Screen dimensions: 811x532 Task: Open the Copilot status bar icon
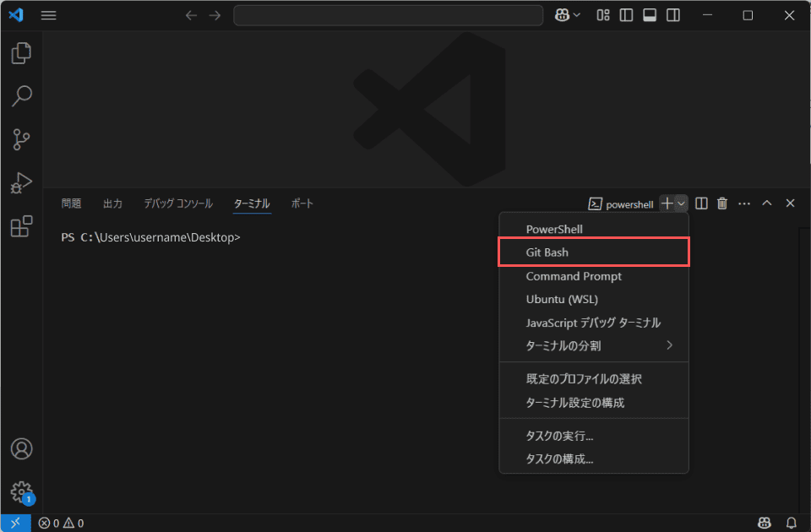(765, 524)
